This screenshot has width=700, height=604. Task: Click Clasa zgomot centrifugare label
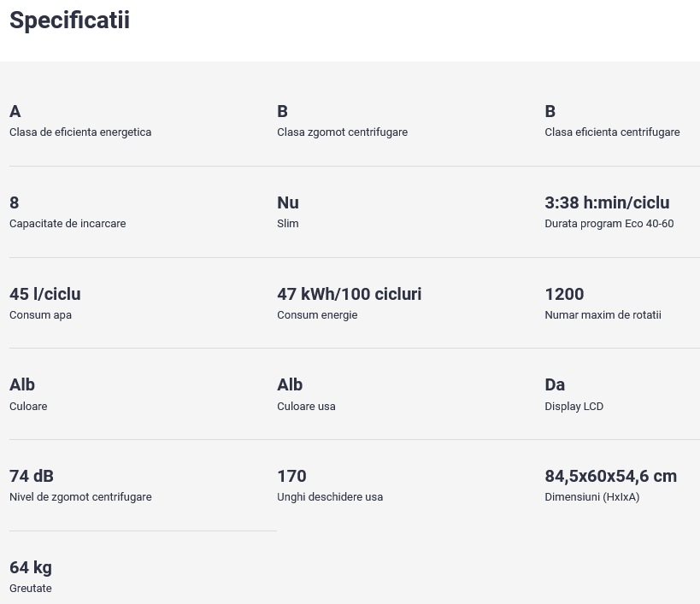point(343,132)
